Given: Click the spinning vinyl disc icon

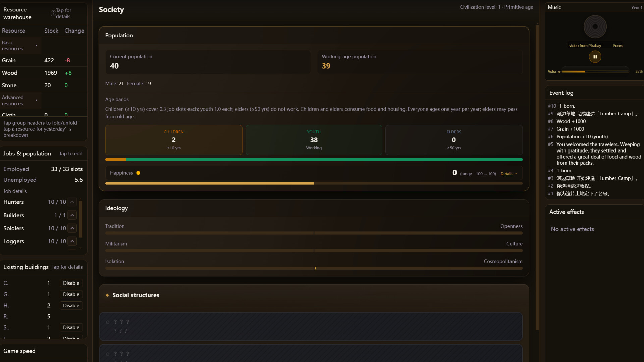Looking at the screenshot, I should click(x=595, y=27).
